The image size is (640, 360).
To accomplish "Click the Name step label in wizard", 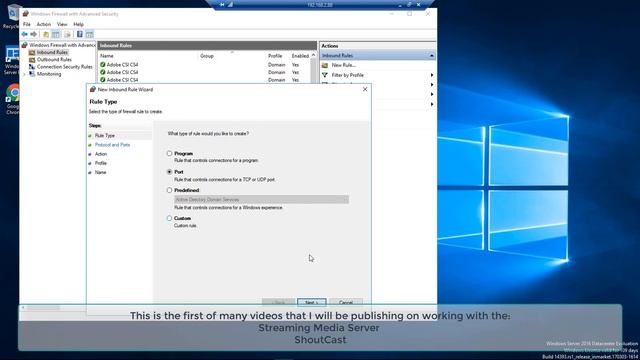I will [100, 172].
